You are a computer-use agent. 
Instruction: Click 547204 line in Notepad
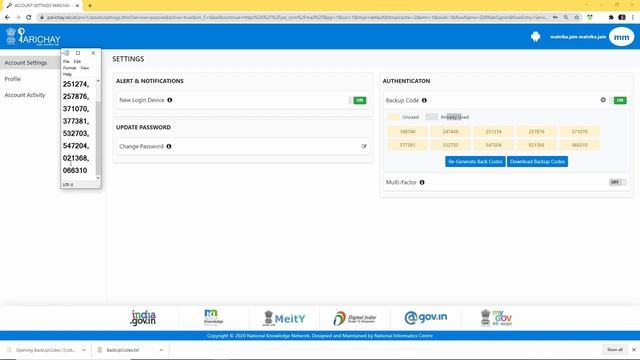pyautogui.click(x=76, y=146)
